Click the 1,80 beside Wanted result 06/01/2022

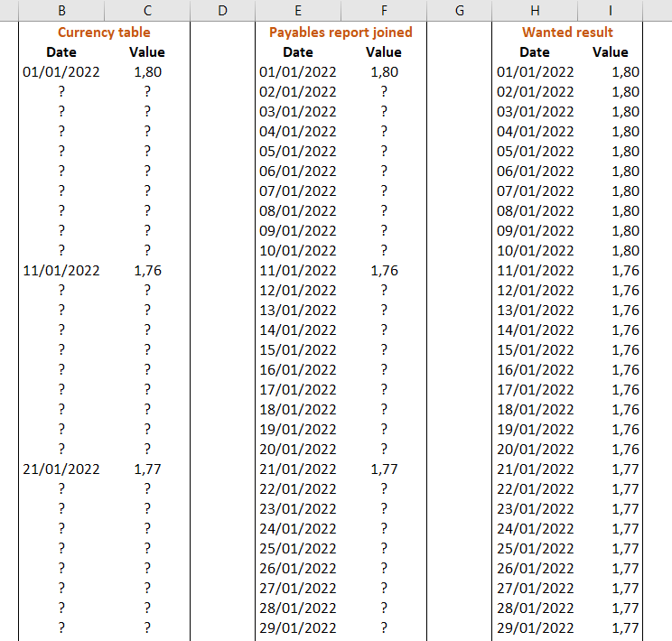click(625, 172)
